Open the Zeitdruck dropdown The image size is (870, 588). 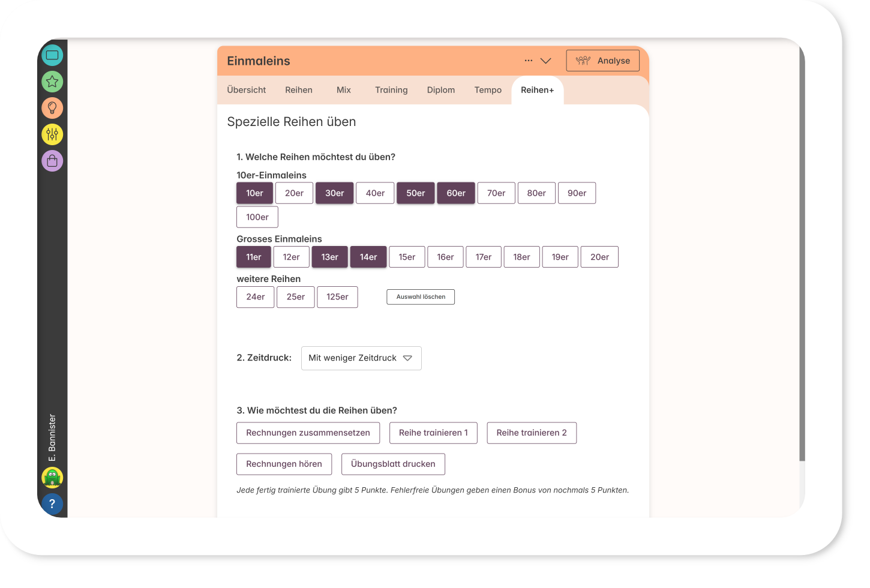pyautogui.click(x=361, y=358)
